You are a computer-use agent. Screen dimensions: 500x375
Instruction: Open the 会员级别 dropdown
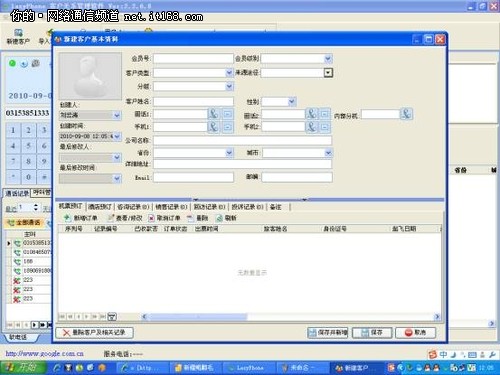[x=328, y=59]
